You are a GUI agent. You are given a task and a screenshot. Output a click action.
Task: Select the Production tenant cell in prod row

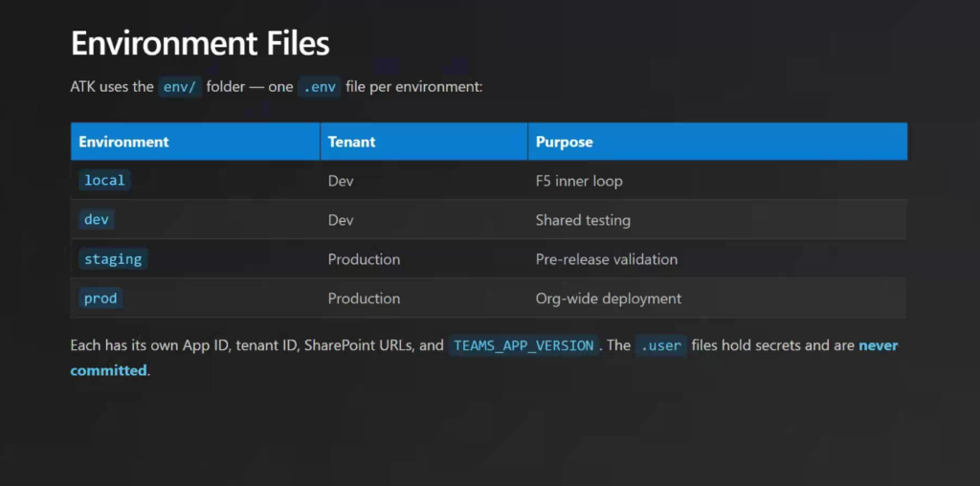364,298
